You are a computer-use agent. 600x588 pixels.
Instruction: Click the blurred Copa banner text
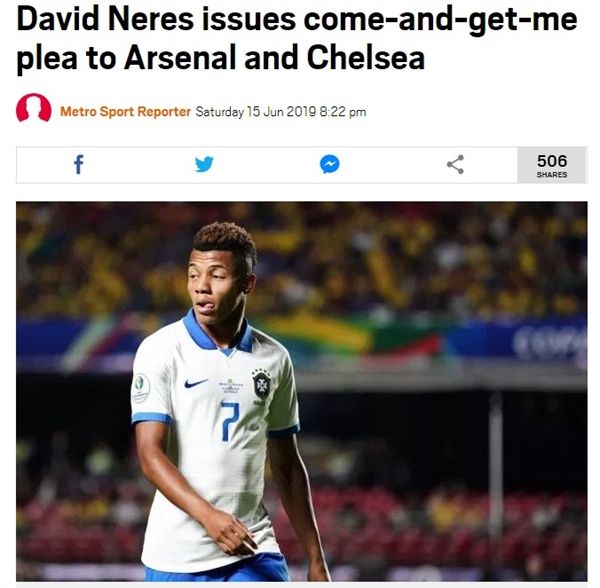pyautogui.click(x=550, y=342)
